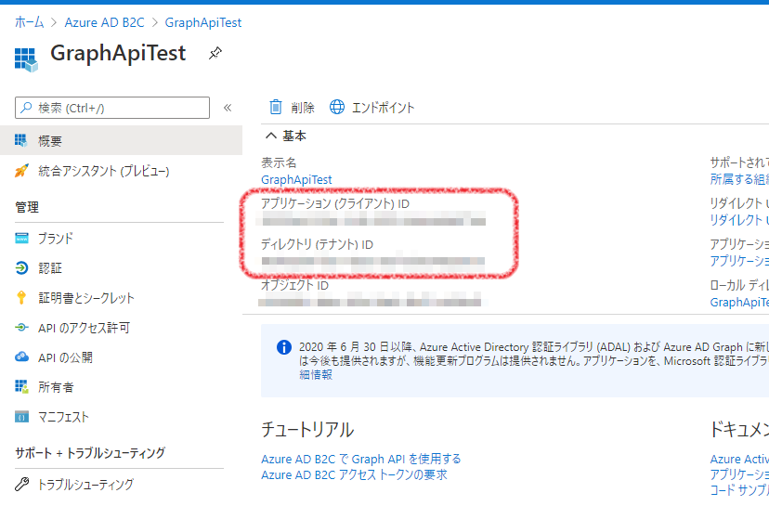Click the 削除 toolbar button
This screenshot has height=532, width=769.
point(293,107)
